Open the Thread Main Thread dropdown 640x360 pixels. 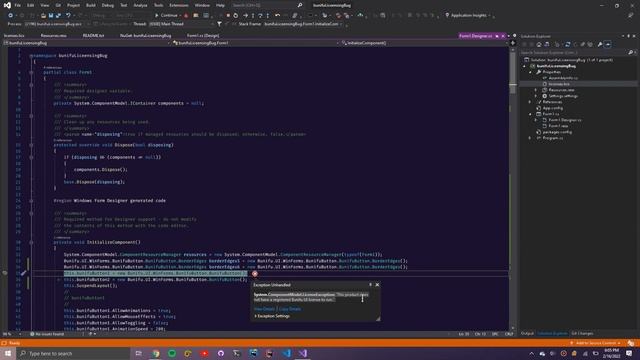180,24
